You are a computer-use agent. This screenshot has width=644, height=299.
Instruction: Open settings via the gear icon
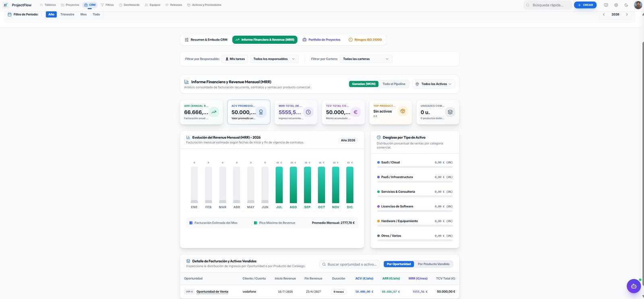[x=616, y=5]
